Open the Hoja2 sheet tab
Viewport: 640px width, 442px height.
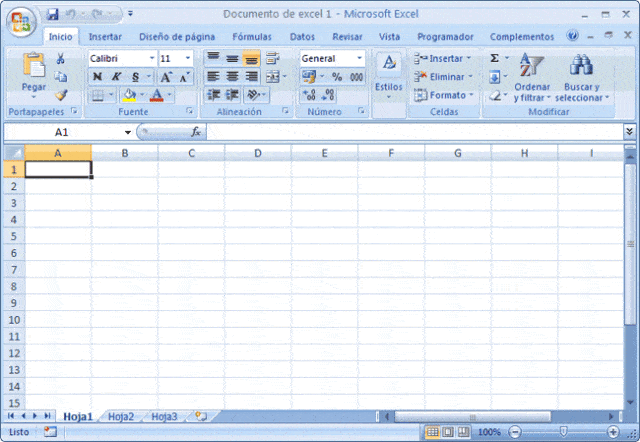click(121, 416)
